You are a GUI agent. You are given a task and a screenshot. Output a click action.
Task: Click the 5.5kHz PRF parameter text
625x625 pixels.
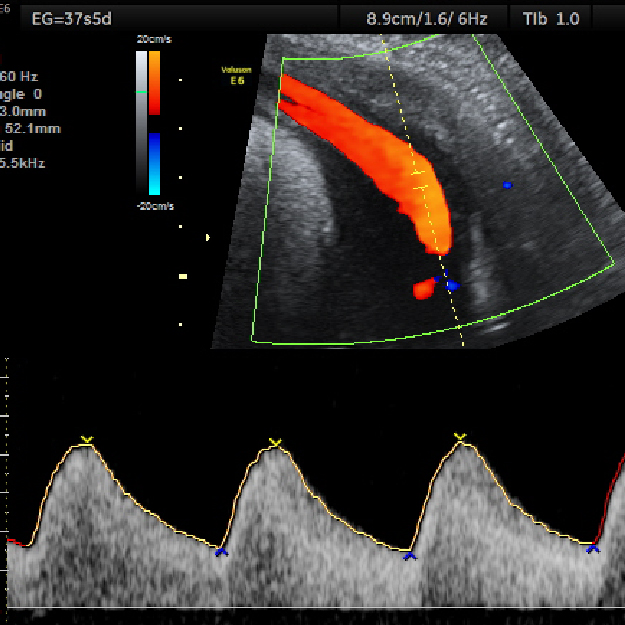click(22, 163)
